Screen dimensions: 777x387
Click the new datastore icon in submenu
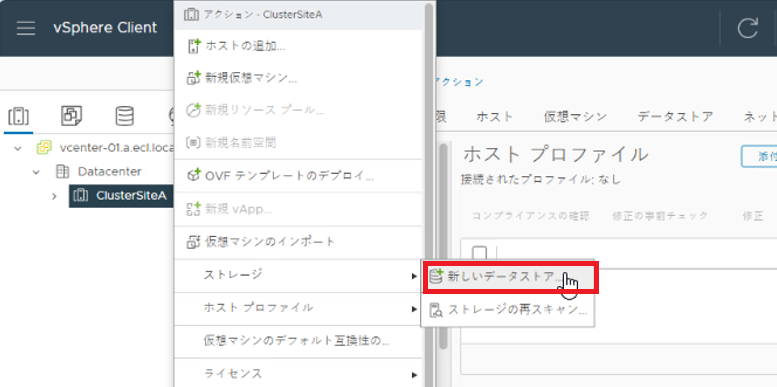[x=436, y=276]
